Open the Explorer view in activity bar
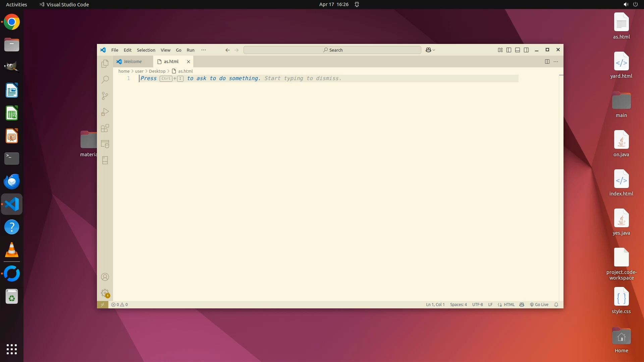 click(x=105, y=64)
